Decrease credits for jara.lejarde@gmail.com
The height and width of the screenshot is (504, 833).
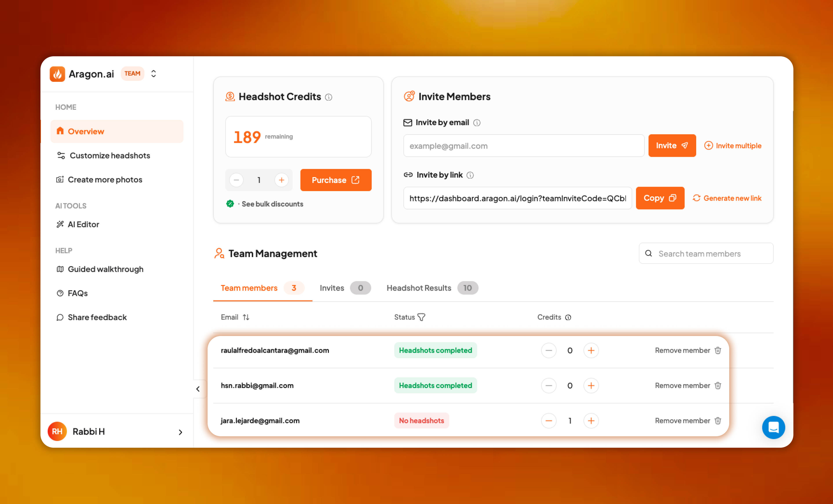[x=549, y=421]
